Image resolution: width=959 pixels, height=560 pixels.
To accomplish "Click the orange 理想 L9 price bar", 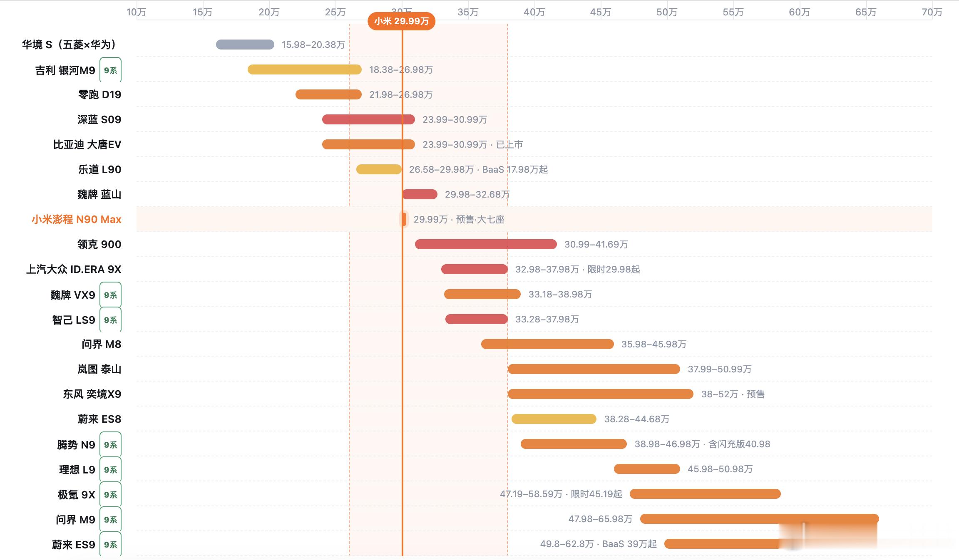I will (647, 469).
